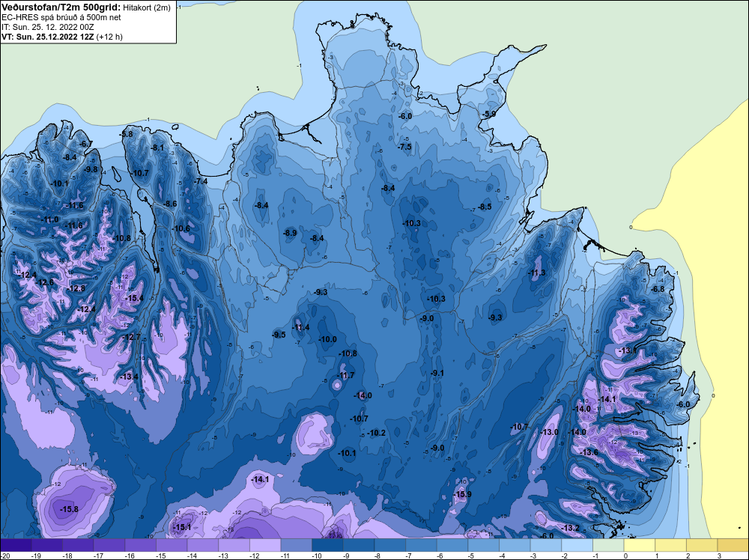Viewport: 749px width, 560px height.
Task: Select the -9.8 temperature reading
Action: click(91, 169)
